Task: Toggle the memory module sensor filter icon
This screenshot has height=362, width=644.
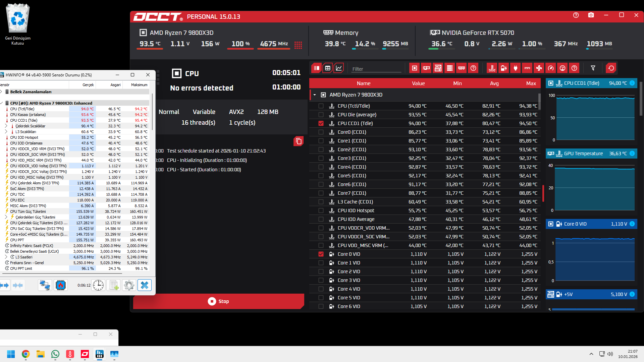Action: point(462,68)
